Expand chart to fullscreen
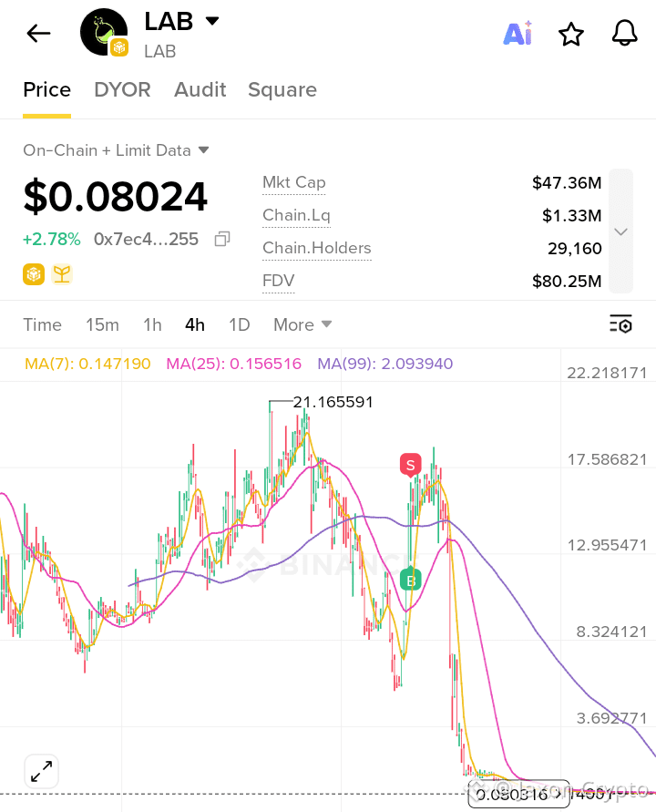The image size is (656, 812). tap(41, 771)
